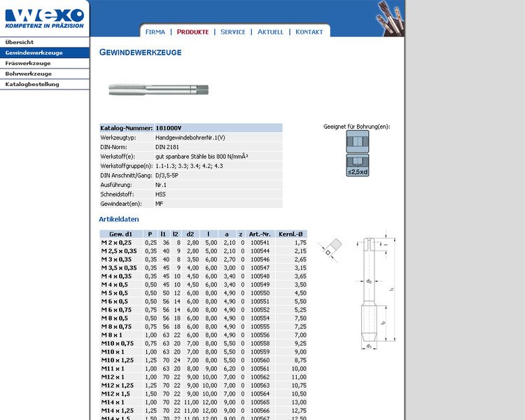
Task: Click the tap tool product photo
Action: point(158,90)
